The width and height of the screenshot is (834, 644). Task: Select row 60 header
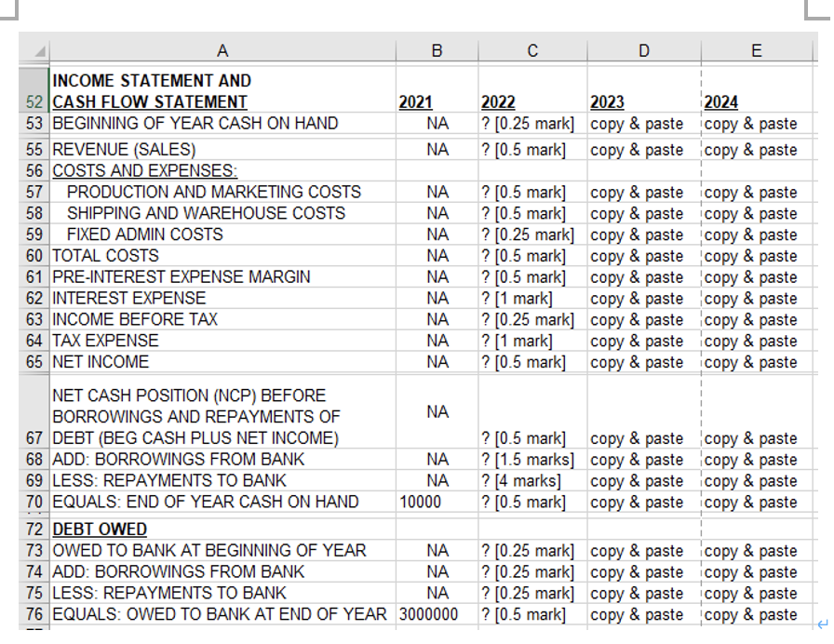pos(34,256)
